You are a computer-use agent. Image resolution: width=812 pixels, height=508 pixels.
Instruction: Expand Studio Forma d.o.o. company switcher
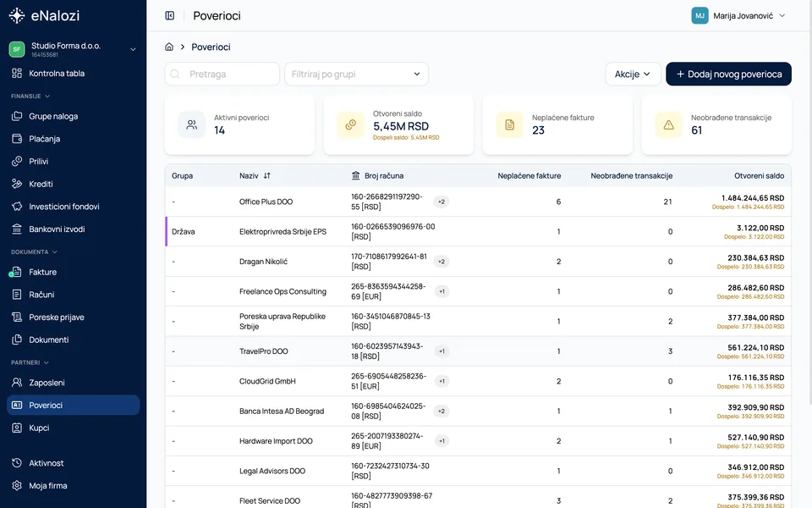coord(73,49)
